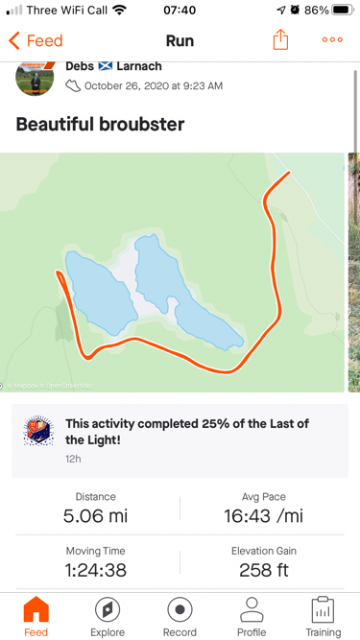Select the Feed home tab
This screenshot has height=640, width=360.
pyautogui.click(x=36, y=617)
